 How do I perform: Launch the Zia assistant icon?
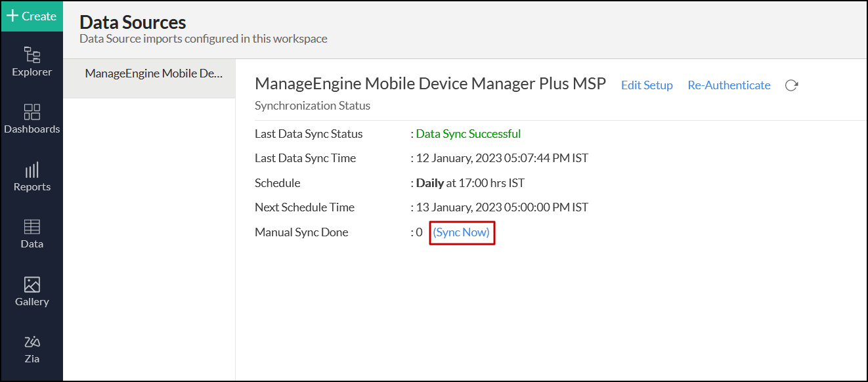pyautogui.click(x=32, y=349)
